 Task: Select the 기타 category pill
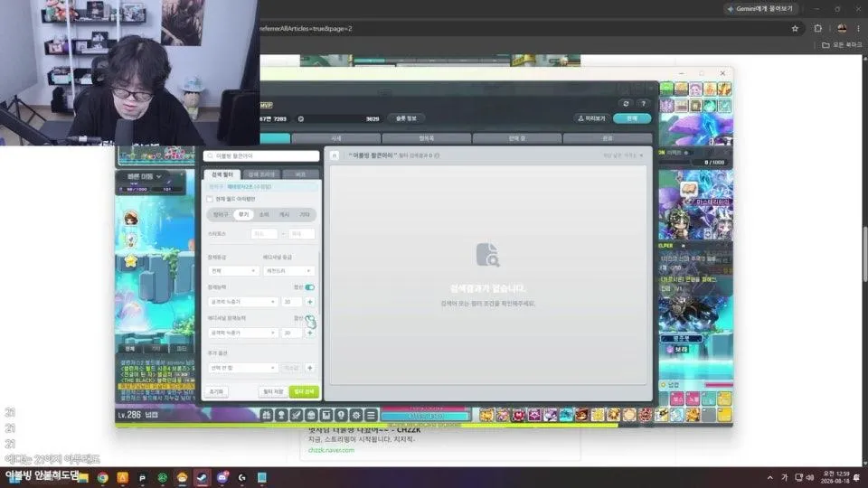pyautogui.click(x=305, y=215)
